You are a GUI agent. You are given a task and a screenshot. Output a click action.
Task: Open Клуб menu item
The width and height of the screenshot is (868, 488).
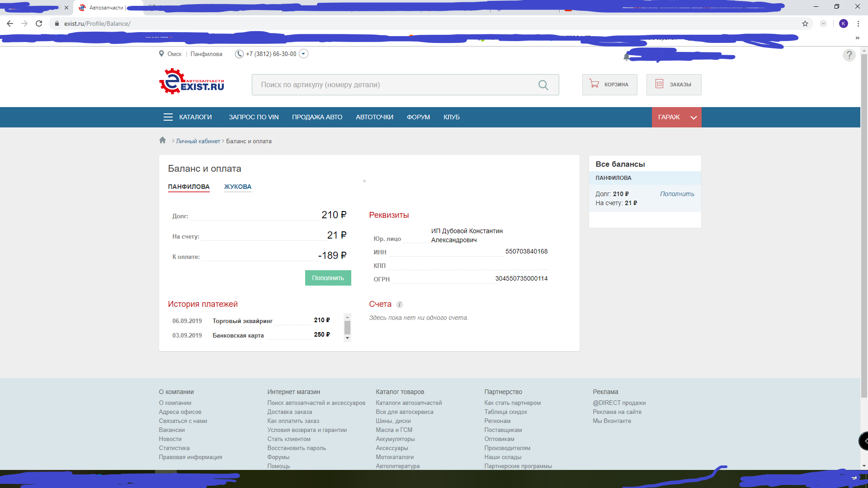click(x=451, y=117)
